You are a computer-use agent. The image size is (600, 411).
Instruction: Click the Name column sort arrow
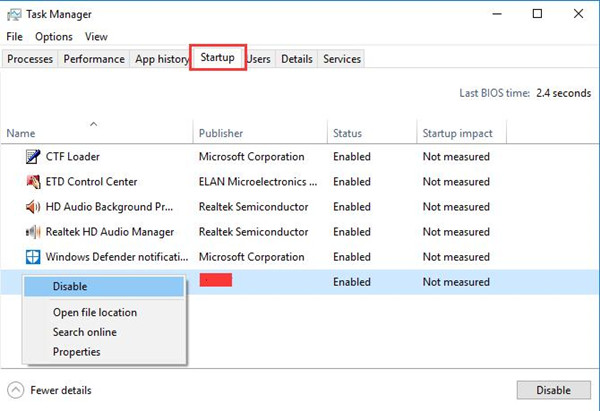pos(93,124)
